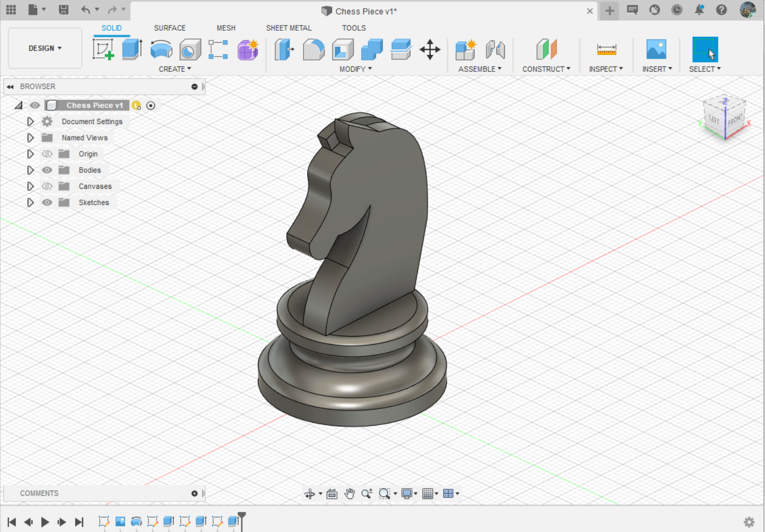Expand the Document Settings tree node
Viewport: 765px width, 532px height.
tap(30, 121)
